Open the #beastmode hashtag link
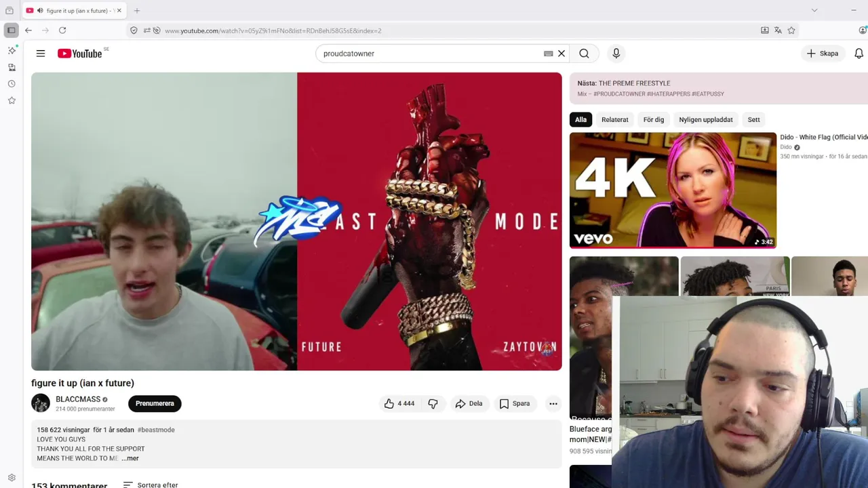This screenshot has height=488, width=868. (156, 430)
